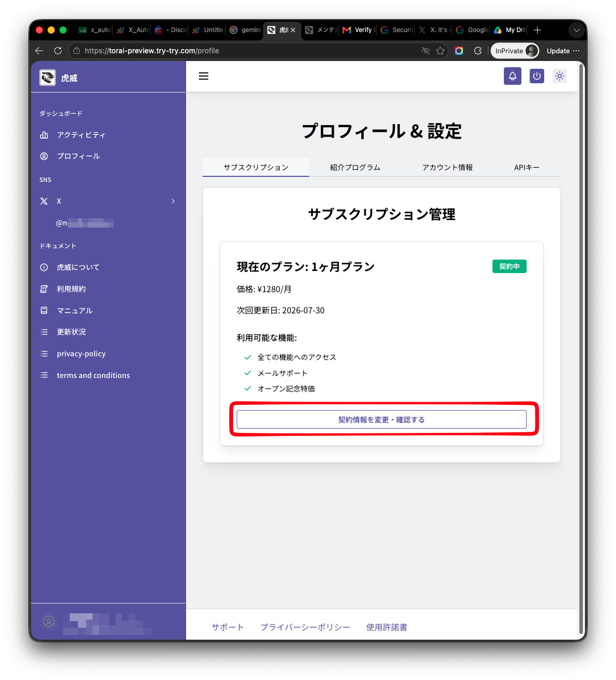The width and height of the screenshot is (616, 680).
Task: Click the 次回更新日: 2026-07-30 text
Action: pyautogui.click(x=281, y=310)
